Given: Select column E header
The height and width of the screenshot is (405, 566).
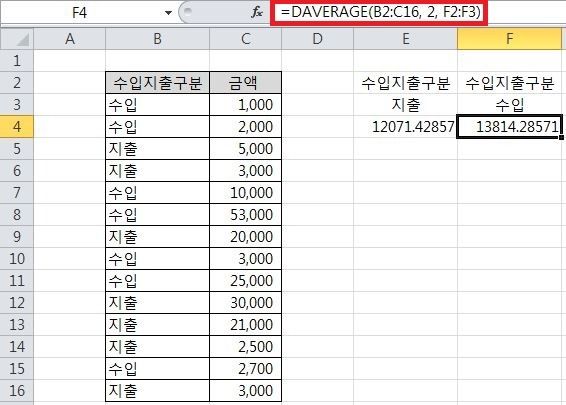Looking at the screenshot, I should (x=405, y=39).
